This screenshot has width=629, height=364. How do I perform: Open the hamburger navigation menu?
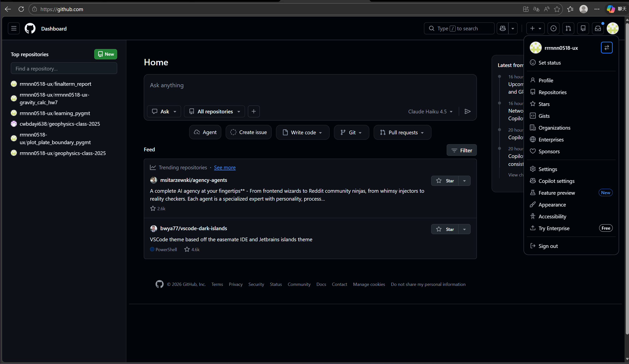pos(14,28)
